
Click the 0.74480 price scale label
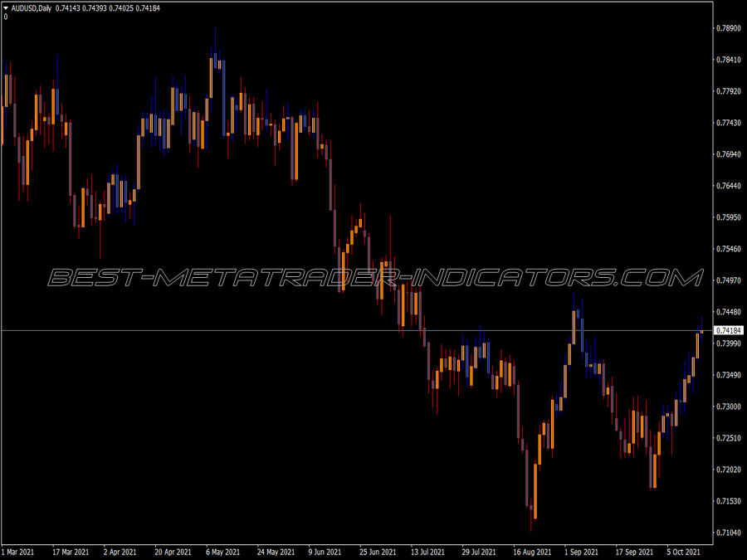pos(729,312)
